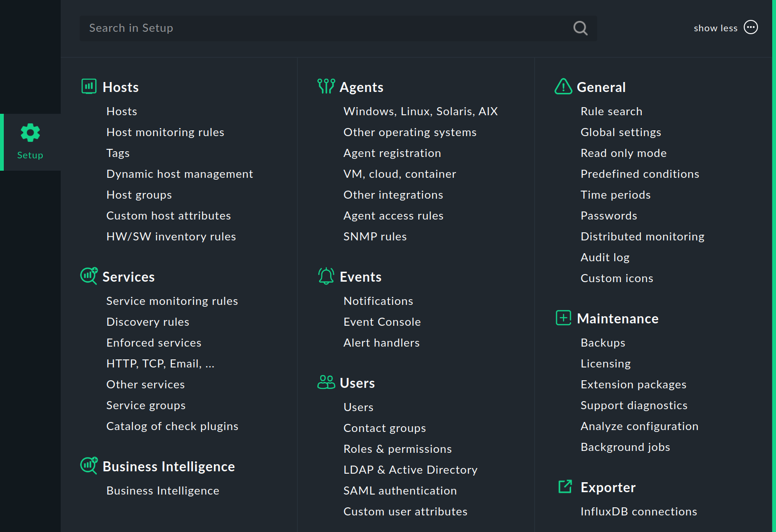The image size is (776, 532).
Task: Go to Agent registration
Action: coord(392,153)
